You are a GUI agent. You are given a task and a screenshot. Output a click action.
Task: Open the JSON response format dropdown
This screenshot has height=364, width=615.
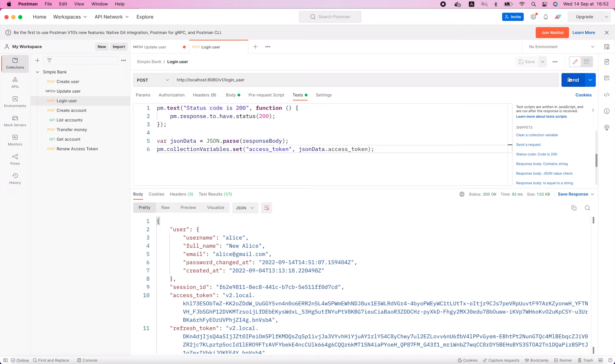[x=245, y=208]
